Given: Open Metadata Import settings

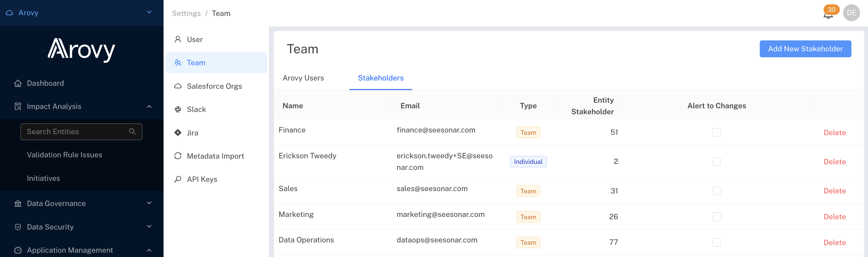Looking at the screenshot, I should [x=216, y=156].
